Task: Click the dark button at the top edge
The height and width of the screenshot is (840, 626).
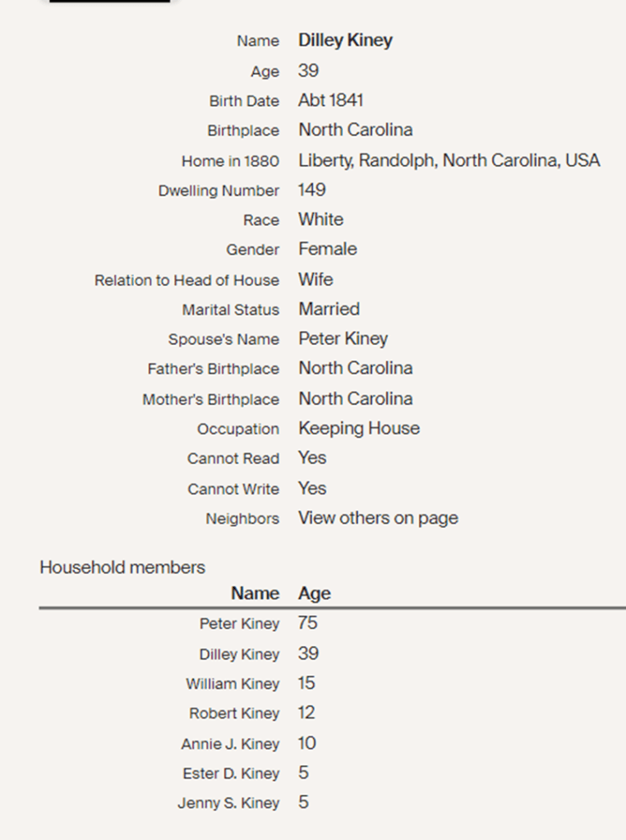Action: pos(109,2)
